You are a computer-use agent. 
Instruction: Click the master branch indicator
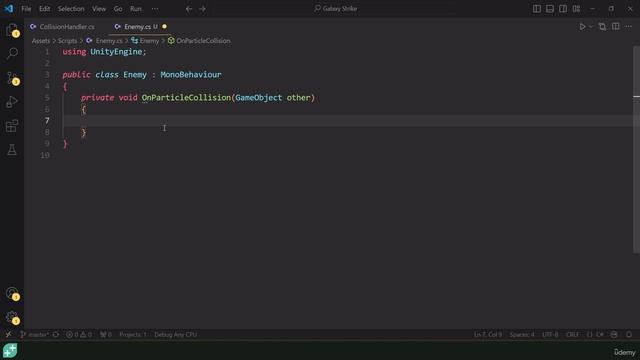point(34,335)
